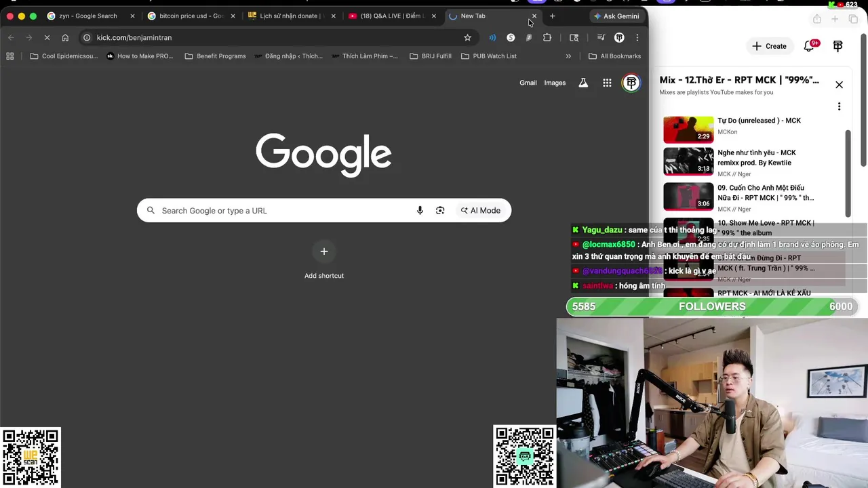
Task: Click the YouTube window share icon
Action: (817, 19)
